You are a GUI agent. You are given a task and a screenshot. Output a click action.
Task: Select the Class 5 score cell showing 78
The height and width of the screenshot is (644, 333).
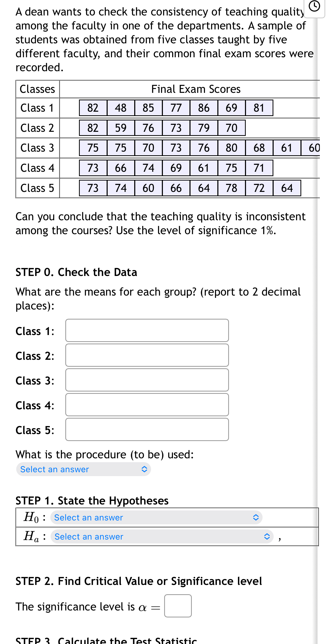pyautogui.click(x=231, y=188)
